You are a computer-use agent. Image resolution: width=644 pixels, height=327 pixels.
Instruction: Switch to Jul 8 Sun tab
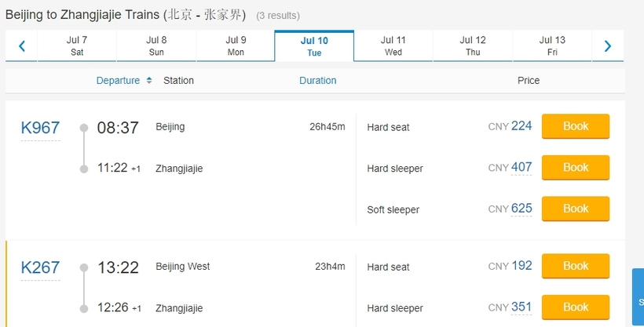[156, 46]
